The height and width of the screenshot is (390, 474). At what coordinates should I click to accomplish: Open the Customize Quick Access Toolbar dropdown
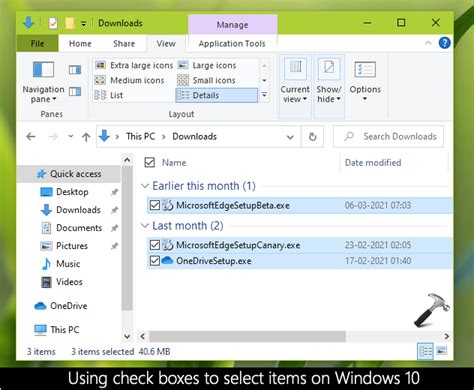(x=83, y=24)
